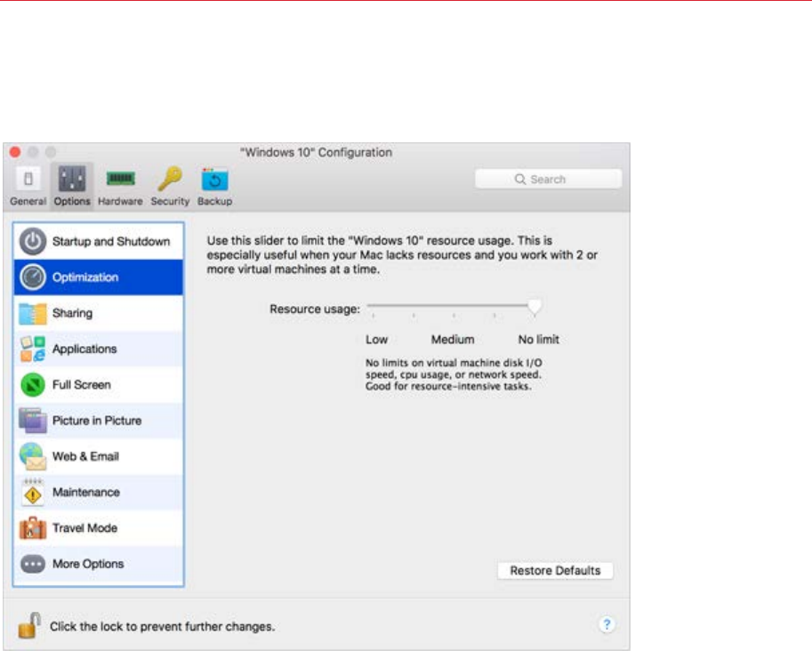
Task: Open the Sharing options pane
Action: click(x=99, y=313)
